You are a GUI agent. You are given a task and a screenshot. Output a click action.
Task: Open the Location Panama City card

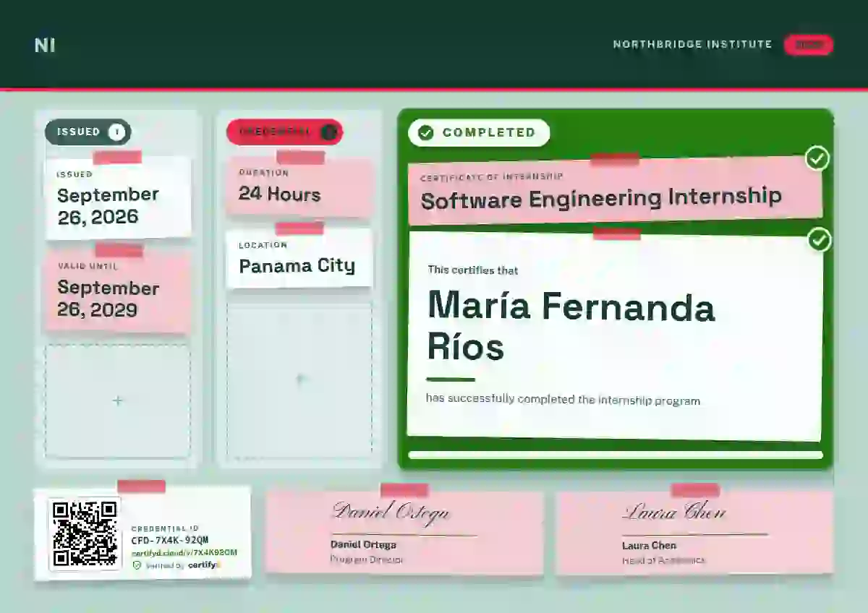tap(299, 259)
